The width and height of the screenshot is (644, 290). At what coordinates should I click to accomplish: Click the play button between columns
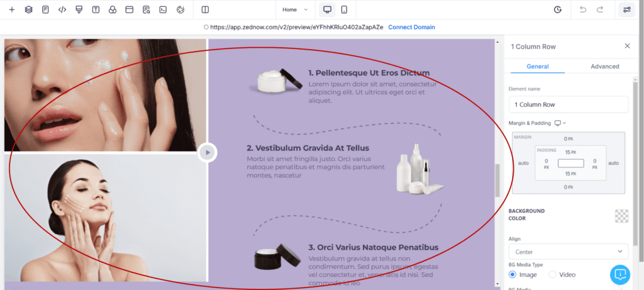point(208,153)
